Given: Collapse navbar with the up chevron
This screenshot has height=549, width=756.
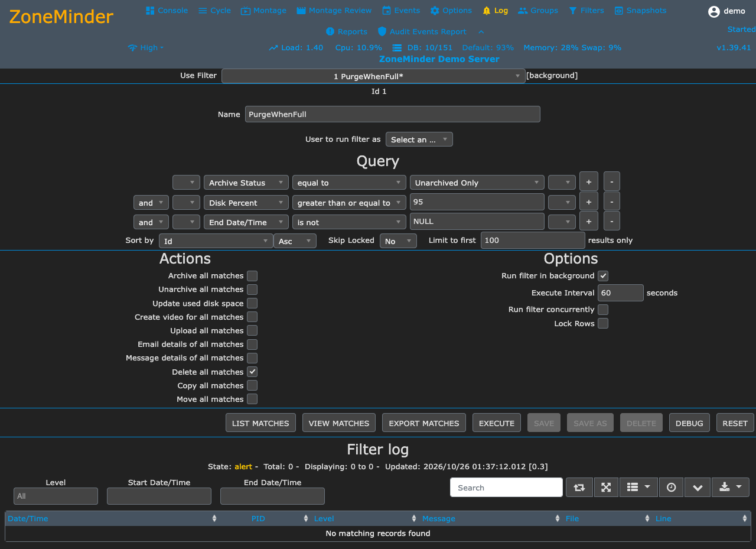Looking at the screenshot, I should 481,32.
